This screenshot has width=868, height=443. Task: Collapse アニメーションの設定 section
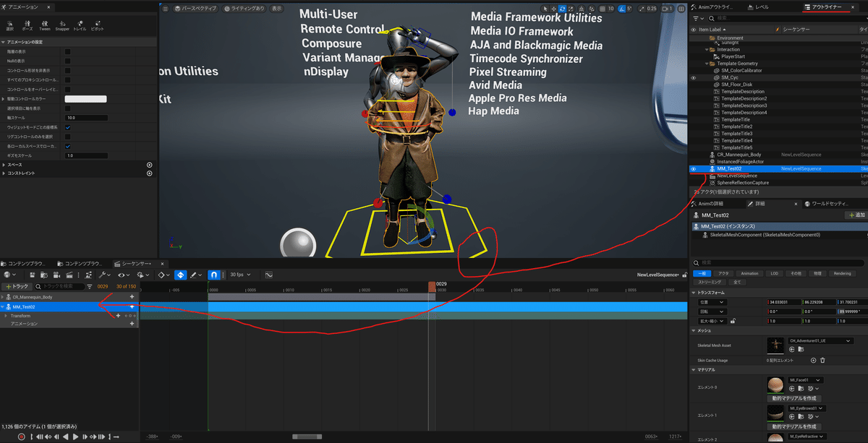coord(4,42)
